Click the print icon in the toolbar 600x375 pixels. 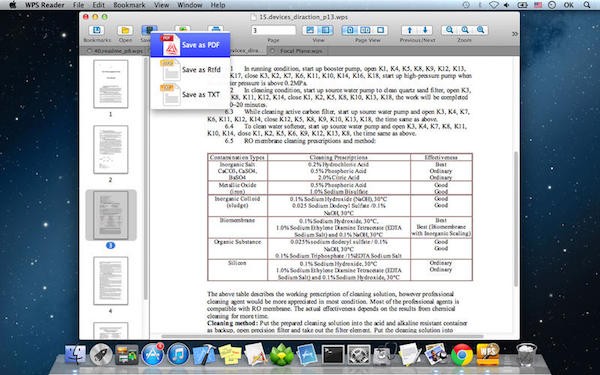coord(215,29)
